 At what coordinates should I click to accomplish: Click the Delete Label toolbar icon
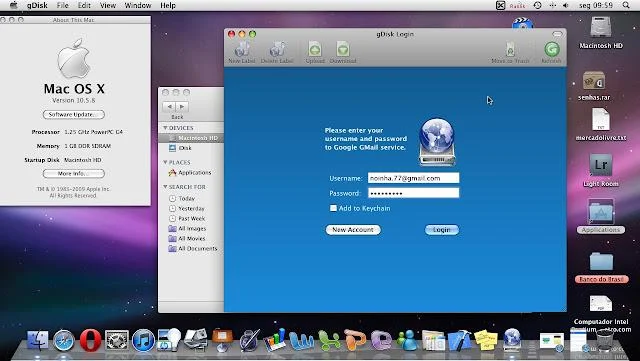277,49
